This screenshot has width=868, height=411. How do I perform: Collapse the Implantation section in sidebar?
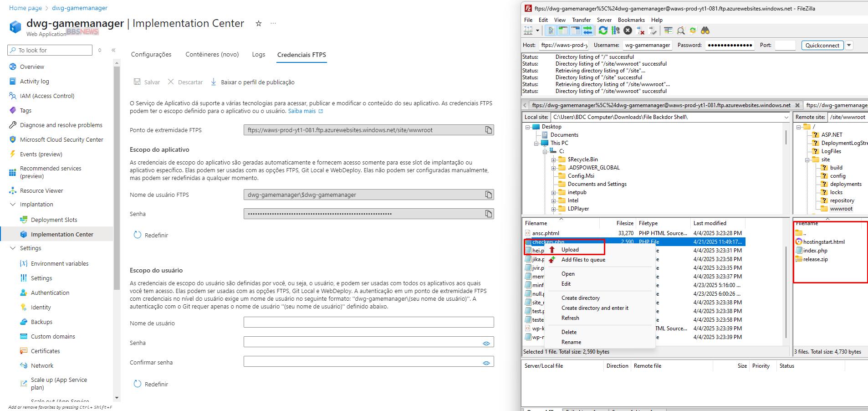point(13,205)
